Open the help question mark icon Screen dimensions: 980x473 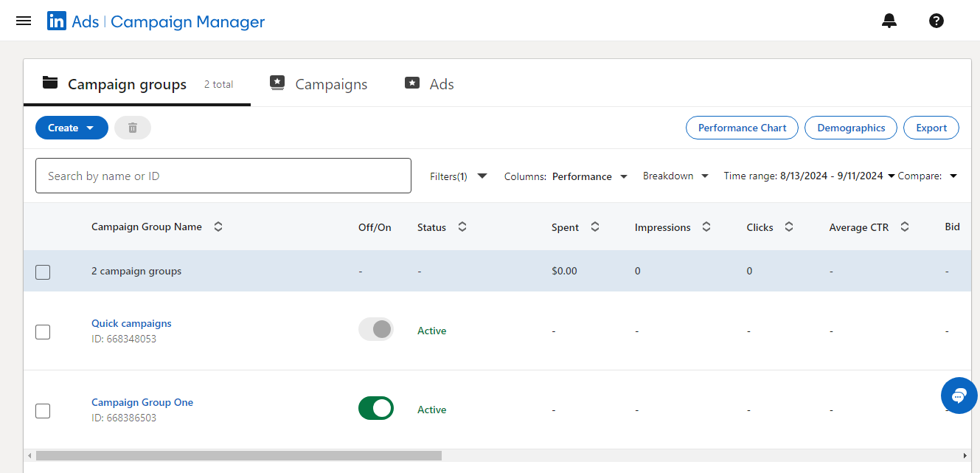[x=936, y=21]
